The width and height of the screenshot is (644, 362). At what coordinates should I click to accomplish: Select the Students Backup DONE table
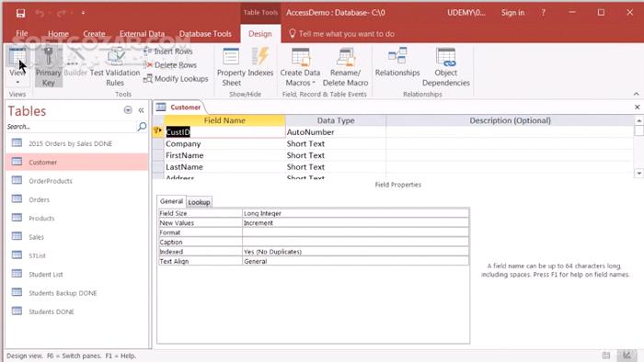(x=77, y=293)
